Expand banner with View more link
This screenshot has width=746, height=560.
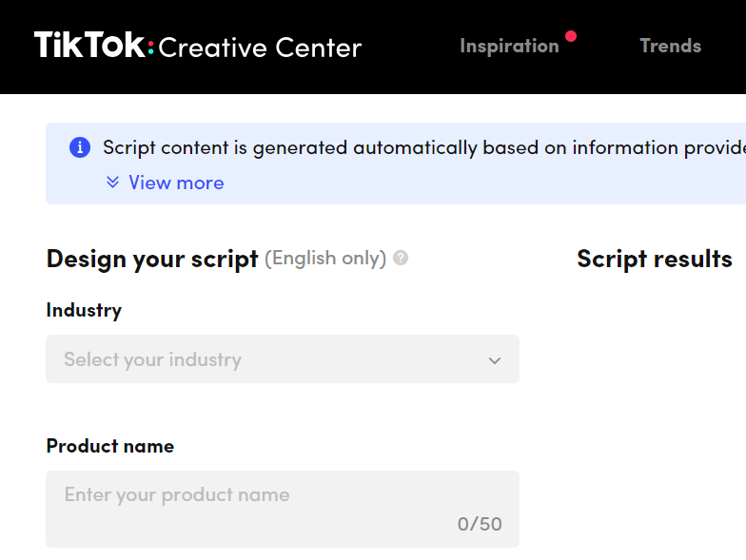click(x=176, y=183)
